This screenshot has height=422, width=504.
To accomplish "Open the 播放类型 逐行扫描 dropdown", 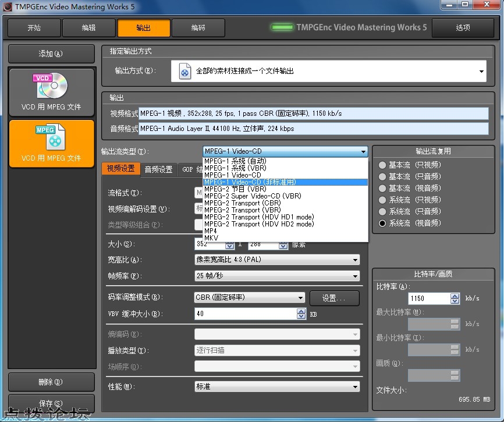I will [x=277, y=350].
